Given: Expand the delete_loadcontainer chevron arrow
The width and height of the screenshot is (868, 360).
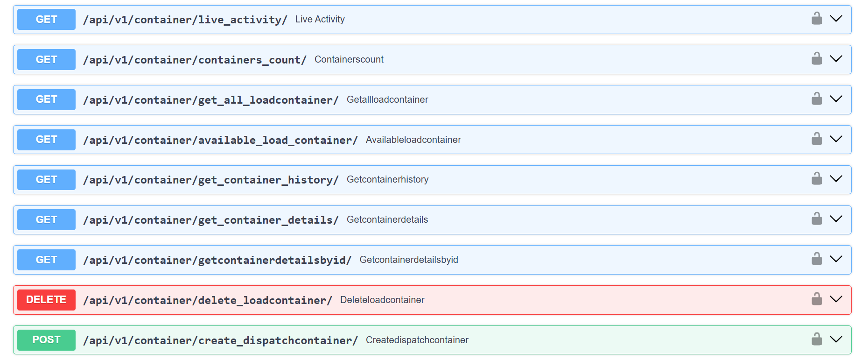Looking at the screenshot, I should (836, 299).
